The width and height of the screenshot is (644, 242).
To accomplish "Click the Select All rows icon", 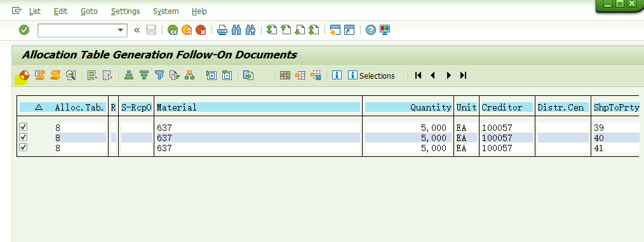I will pyautogui.click(x=92, y=75).
